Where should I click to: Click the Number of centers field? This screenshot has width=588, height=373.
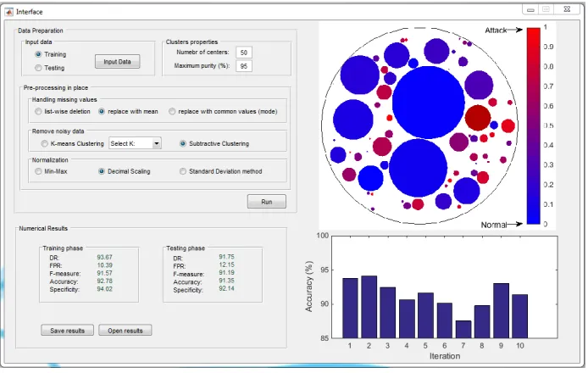(x=244, y=53)
